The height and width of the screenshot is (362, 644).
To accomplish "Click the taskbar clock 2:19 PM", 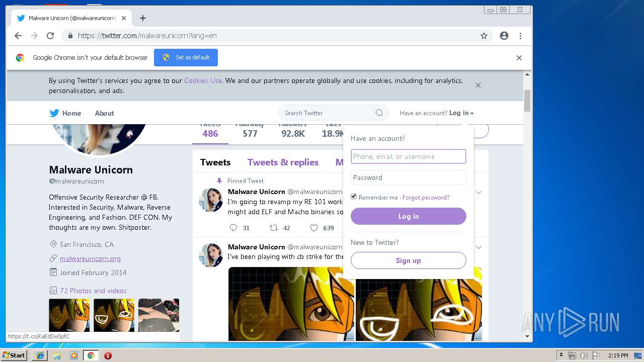I will pos(618,355).
